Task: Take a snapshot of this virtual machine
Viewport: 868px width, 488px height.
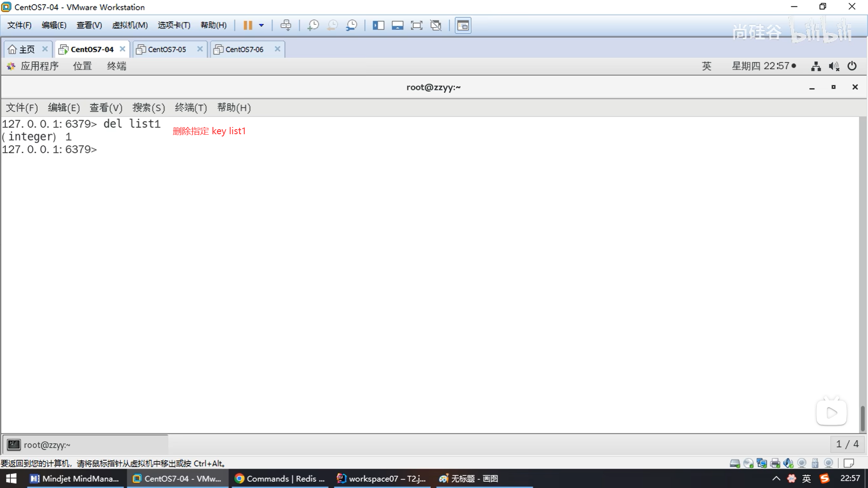Action: (313, 25)
